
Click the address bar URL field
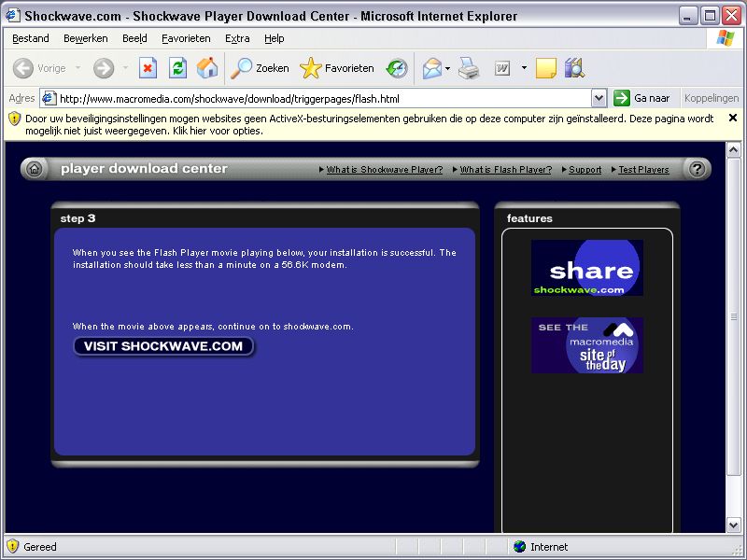click(x=317, y=98)
